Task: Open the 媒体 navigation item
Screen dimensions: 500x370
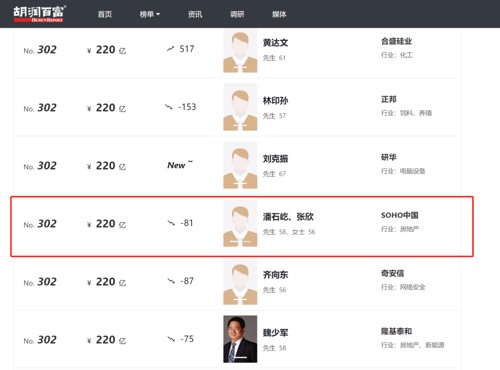Action: (x=279, y=14)
